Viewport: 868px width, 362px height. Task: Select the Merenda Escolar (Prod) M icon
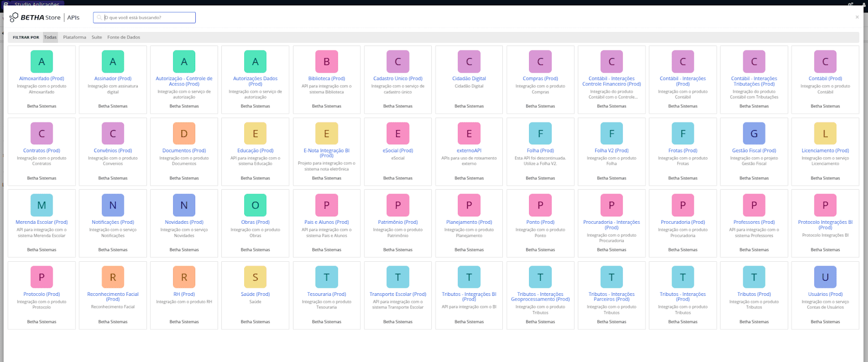point(42,205)
